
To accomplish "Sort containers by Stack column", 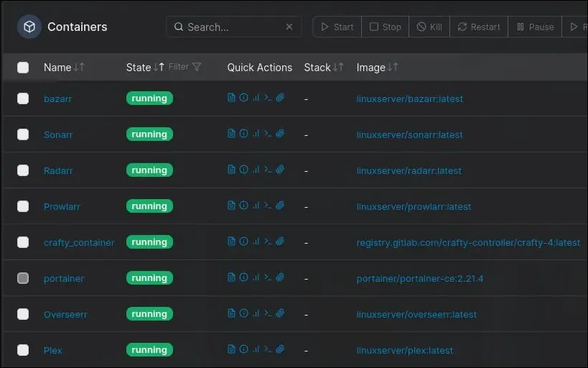I will [324, 68].
